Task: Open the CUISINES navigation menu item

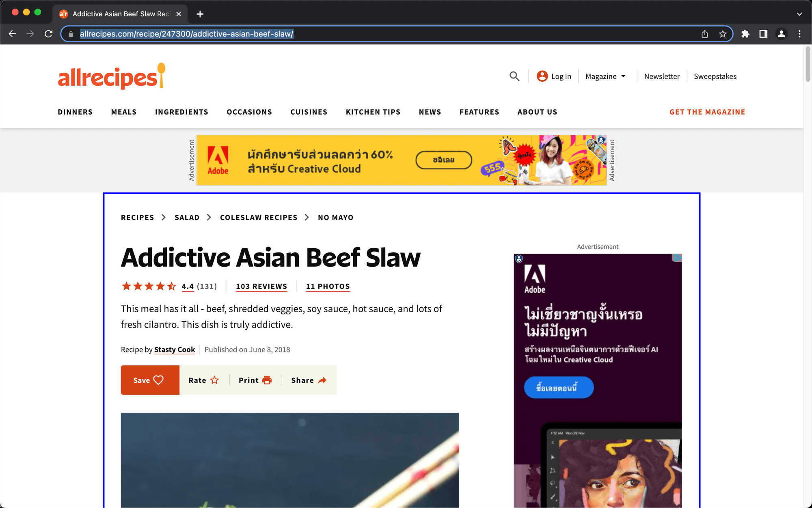Action: click(309, 112)
